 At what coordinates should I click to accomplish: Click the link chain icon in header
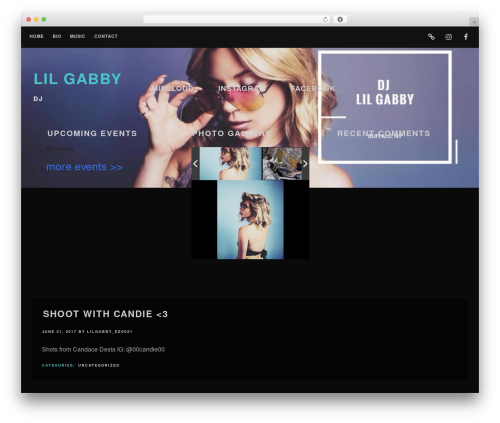(x=431, y=37)
